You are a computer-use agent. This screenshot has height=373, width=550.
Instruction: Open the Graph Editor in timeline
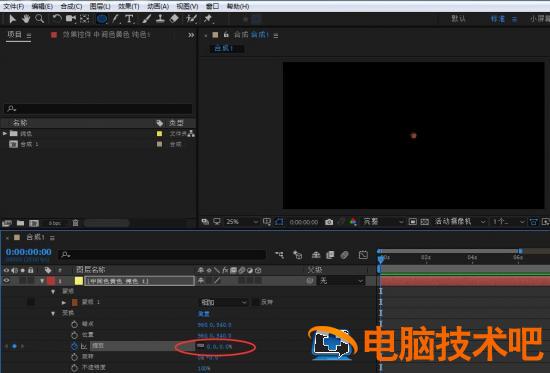pos(363,255)
